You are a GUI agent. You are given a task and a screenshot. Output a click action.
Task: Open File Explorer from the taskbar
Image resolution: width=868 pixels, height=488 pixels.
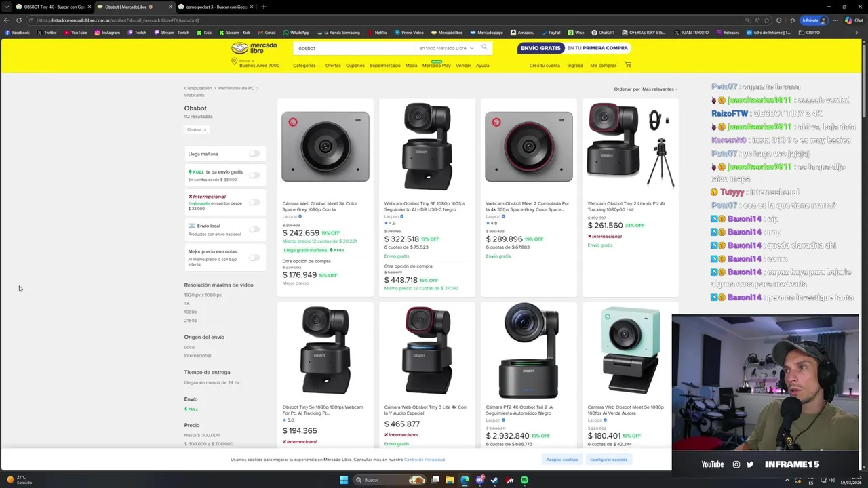point(450,480)
